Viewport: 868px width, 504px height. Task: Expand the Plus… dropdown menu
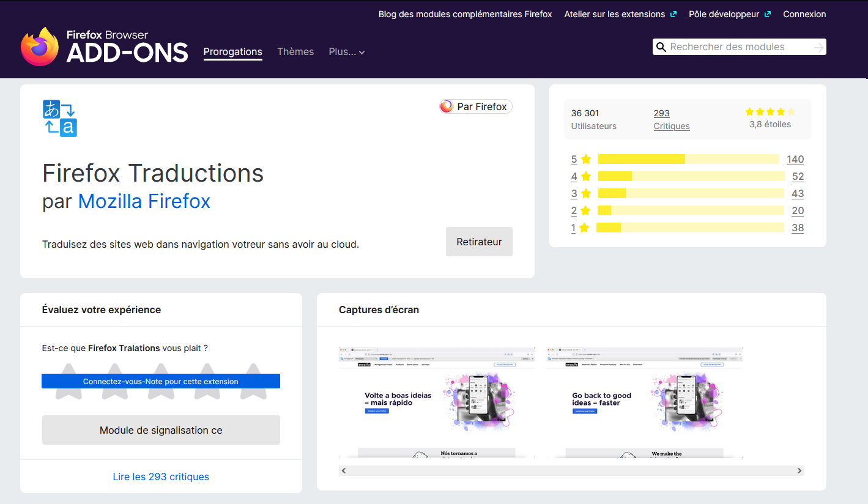tap(346, 52)
